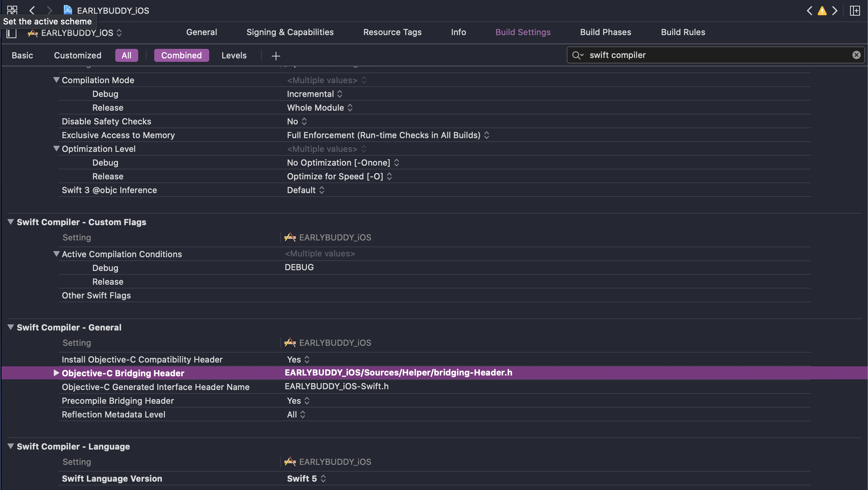Select the All filter toggle
The image size is (868, 490).
click(126, 55)
